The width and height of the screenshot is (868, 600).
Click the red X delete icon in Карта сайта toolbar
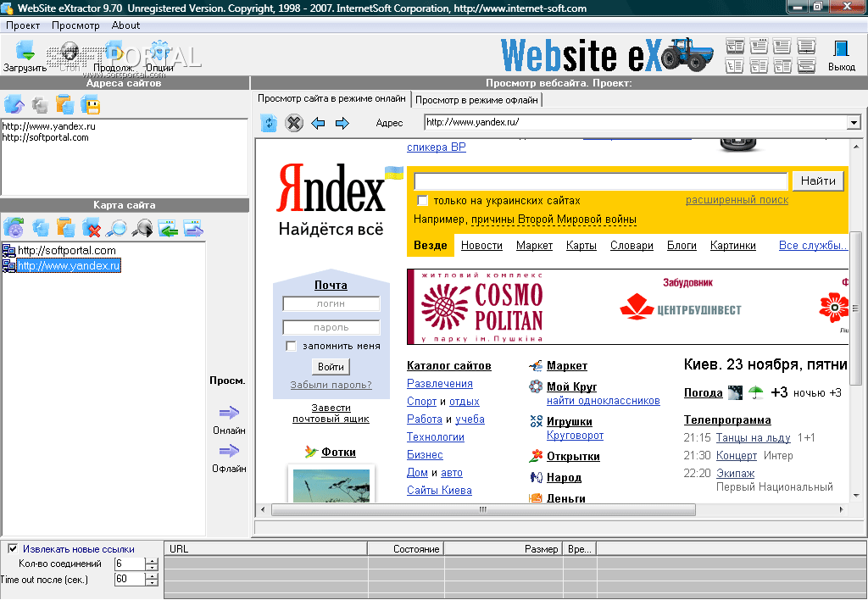(92, 227)
